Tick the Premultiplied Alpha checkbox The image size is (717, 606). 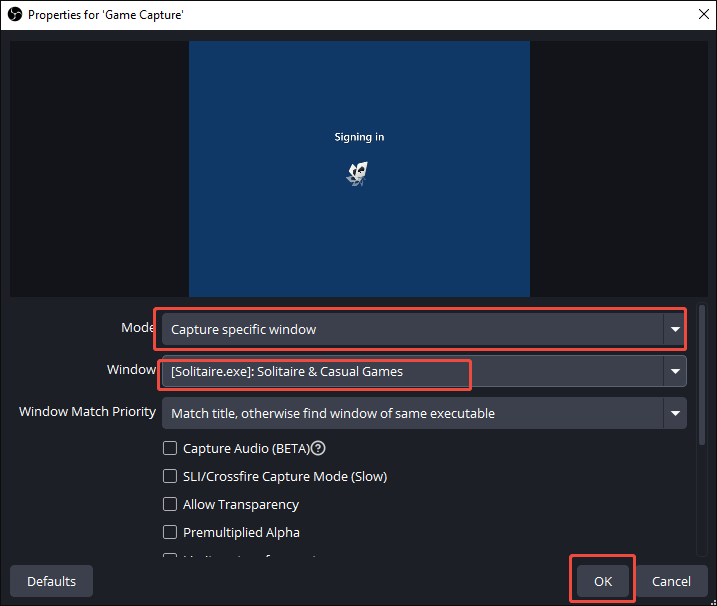(170, 532)
